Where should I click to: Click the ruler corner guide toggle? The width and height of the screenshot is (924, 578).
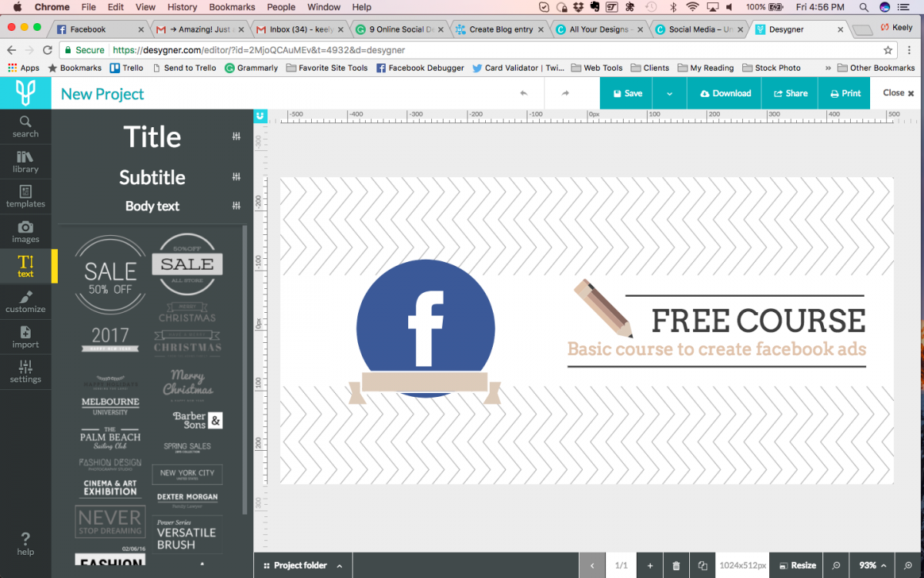click(260, 116)
